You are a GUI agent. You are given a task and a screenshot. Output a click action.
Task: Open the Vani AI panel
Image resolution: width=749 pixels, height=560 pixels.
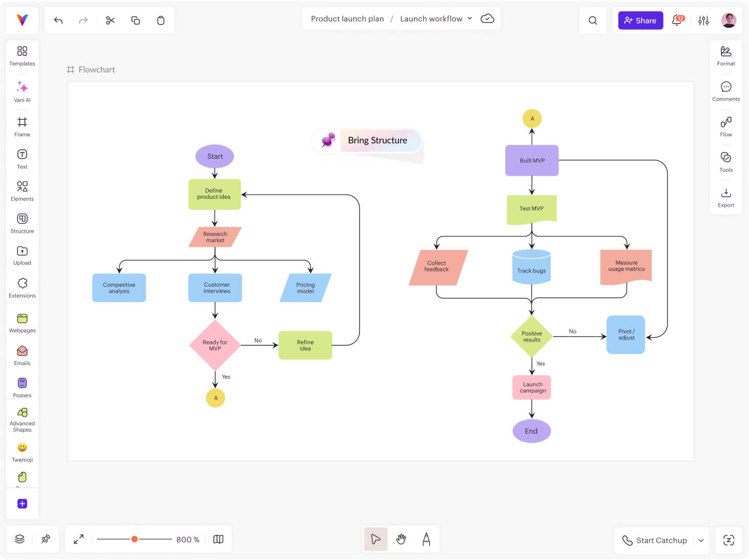[21, 91]
